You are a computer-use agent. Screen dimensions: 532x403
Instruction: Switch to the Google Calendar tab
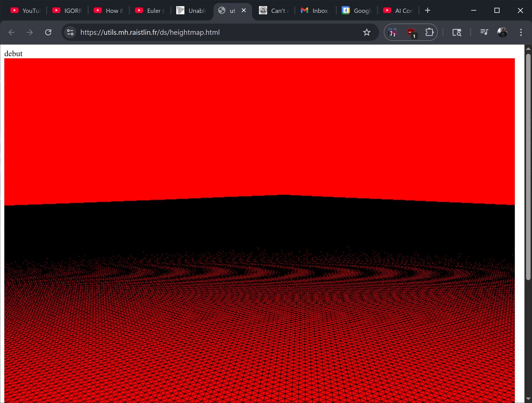(356, 11)
